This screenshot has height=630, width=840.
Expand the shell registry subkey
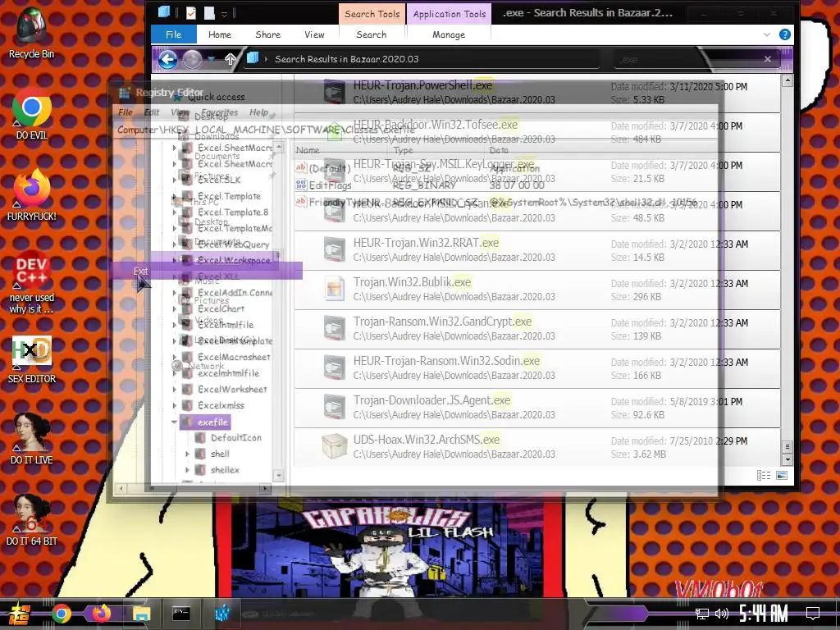[187, 454]
